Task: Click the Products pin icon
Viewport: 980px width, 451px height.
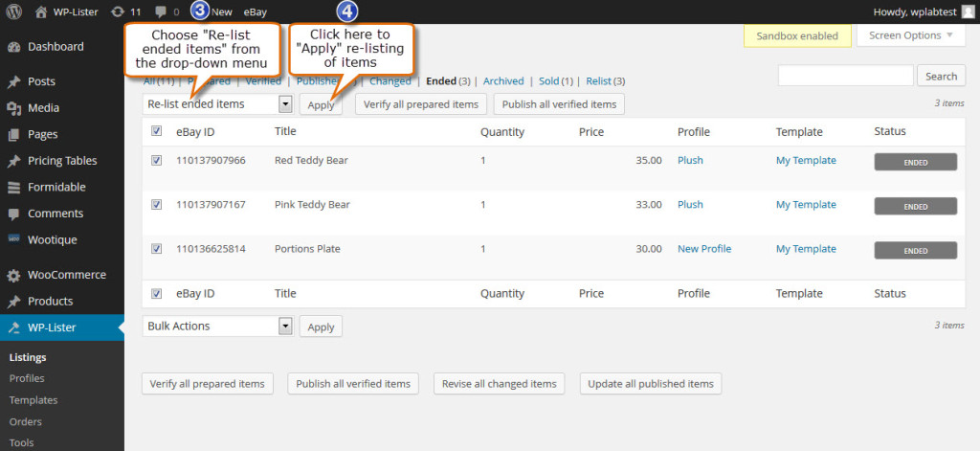Action: click(13, 302)
